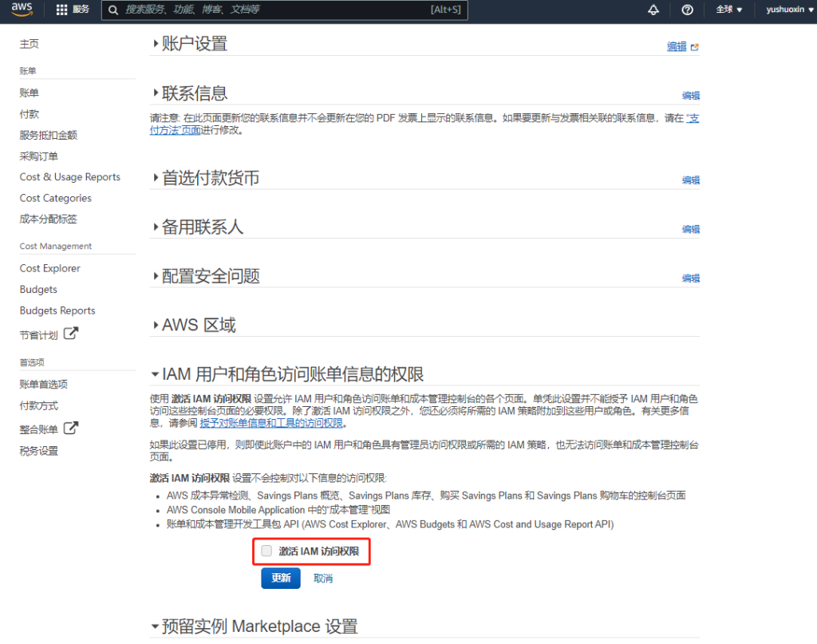
Task: Click the 取消 link
Action: click(x=323, y=579)
